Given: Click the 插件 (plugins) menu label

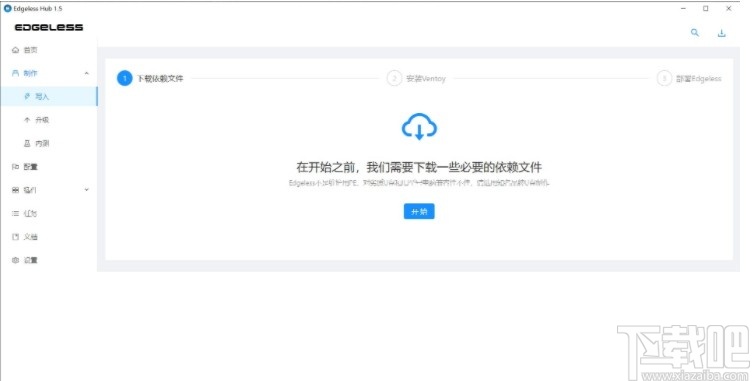Looking at the screenshot, I should [30, 190].
